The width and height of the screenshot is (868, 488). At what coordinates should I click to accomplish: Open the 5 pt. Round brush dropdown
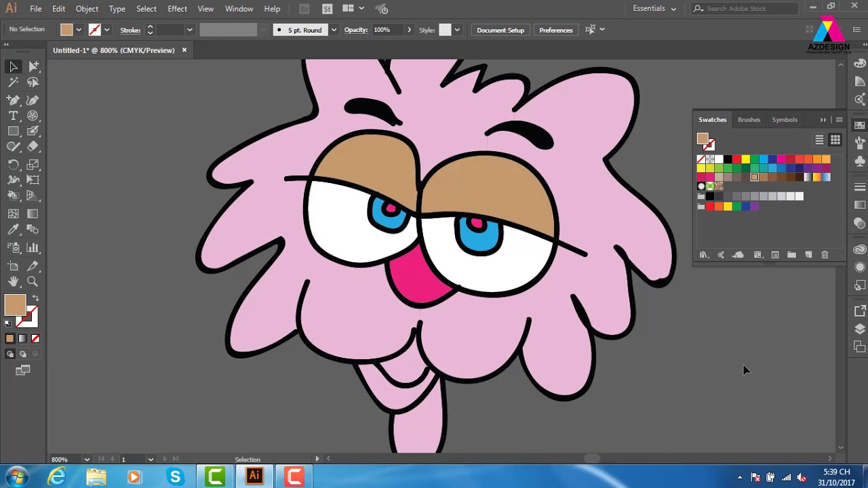click(334, 30)
